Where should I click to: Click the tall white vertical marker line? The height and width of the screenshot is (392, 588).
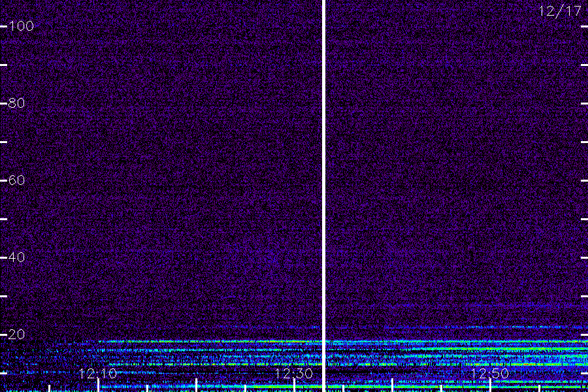323,196
